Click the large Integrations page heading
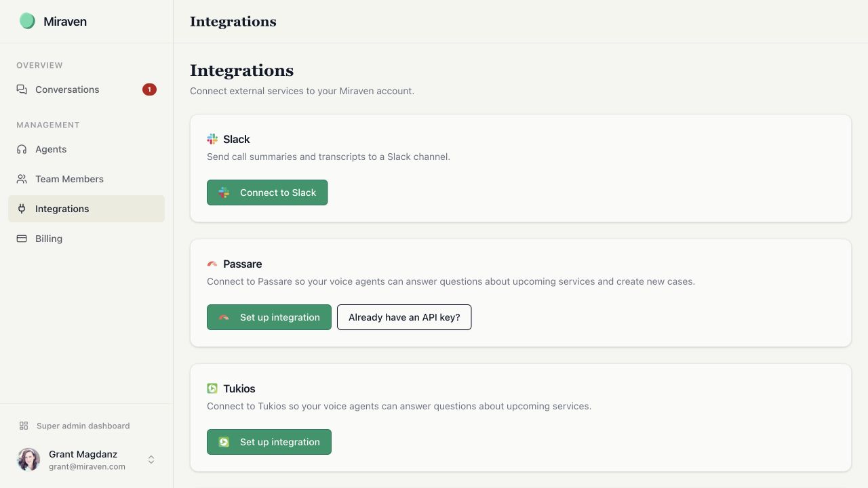The width and height of the screenshot is (868, 488). click(x=242, y=70)
